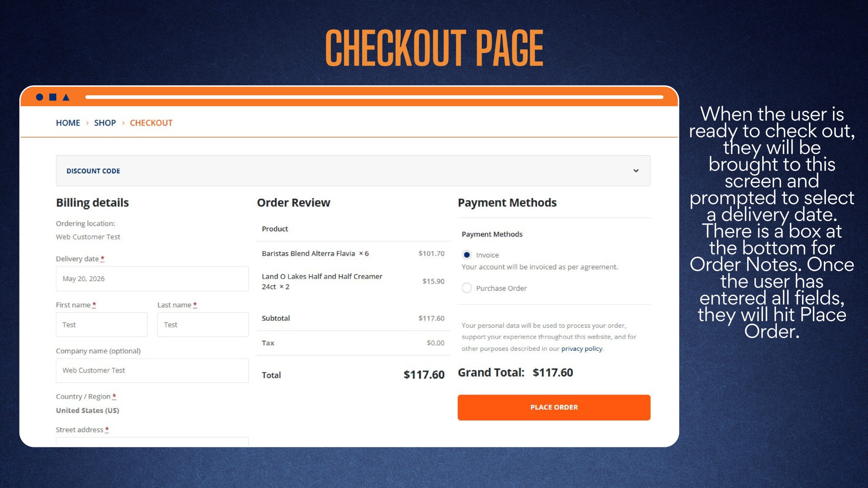This screenshot has width=868, height=488.
Task: Click the First name input field
Action: pyautogui.click(x=102, y=325)
